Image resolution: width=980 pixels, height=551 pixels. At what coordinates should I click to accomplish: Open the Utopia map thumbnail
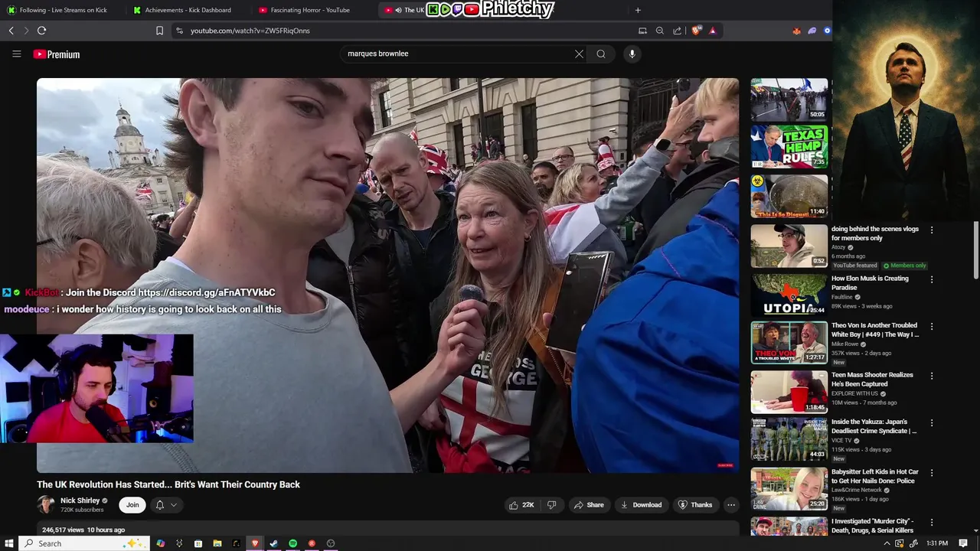tap(789, 295)
